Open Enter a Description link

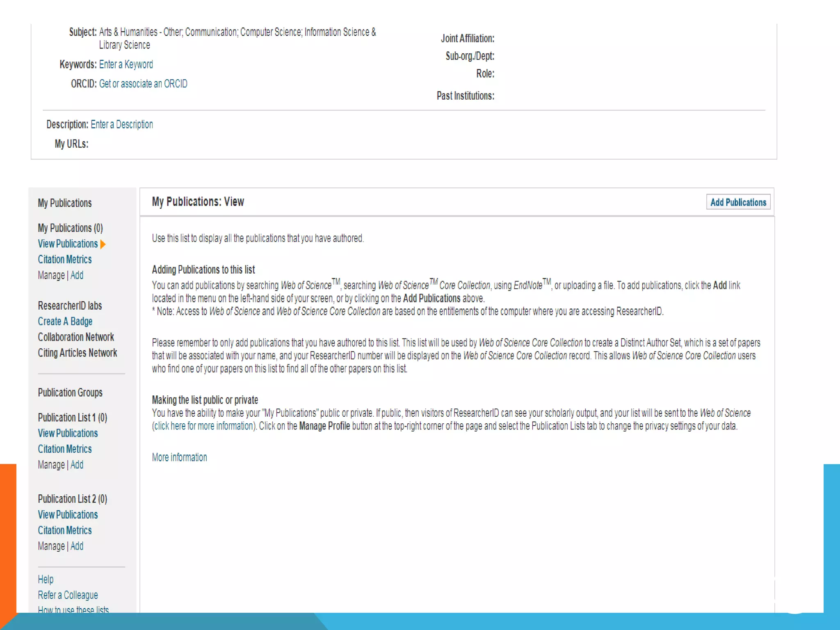121,124
